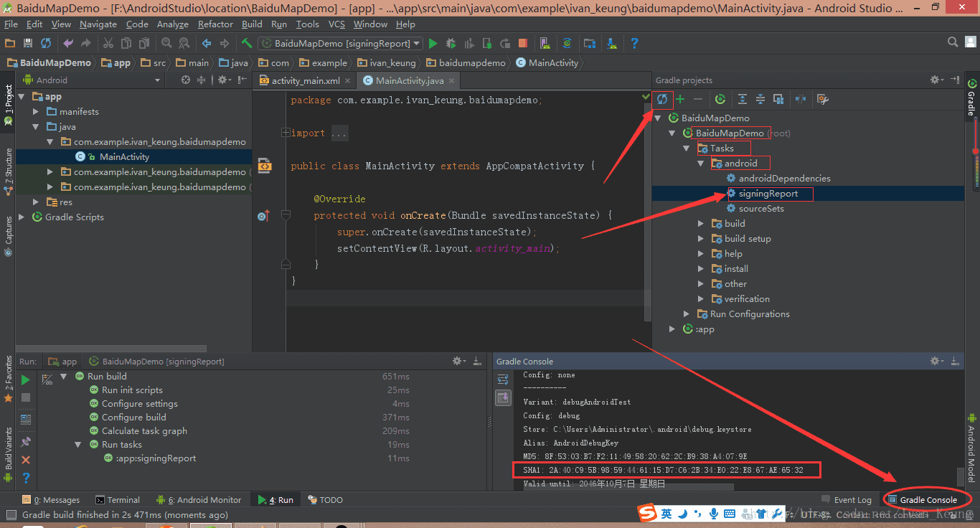Collapse the Tasks node in Gradle panel
This screenshot has width=980, height=528.
(x=687, y=148)
